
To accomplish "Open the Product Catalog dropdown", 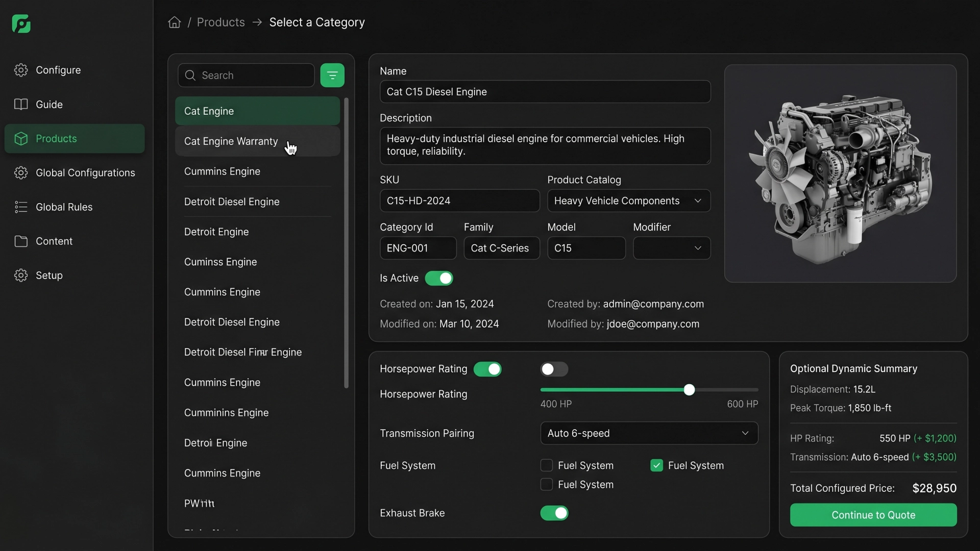I will click(x=628, y=201).
